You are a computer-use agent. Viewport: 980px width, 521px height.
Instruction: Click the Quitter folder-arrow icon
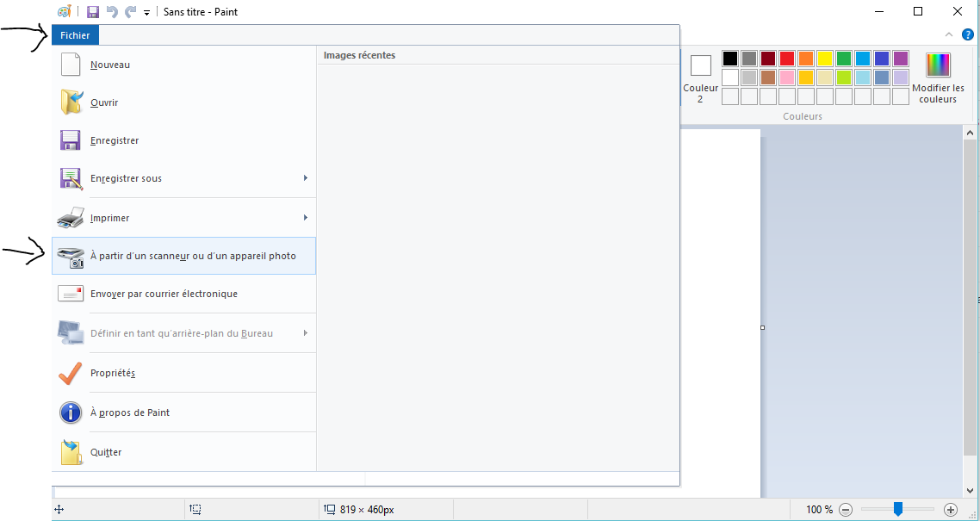(x=71, y=452)
